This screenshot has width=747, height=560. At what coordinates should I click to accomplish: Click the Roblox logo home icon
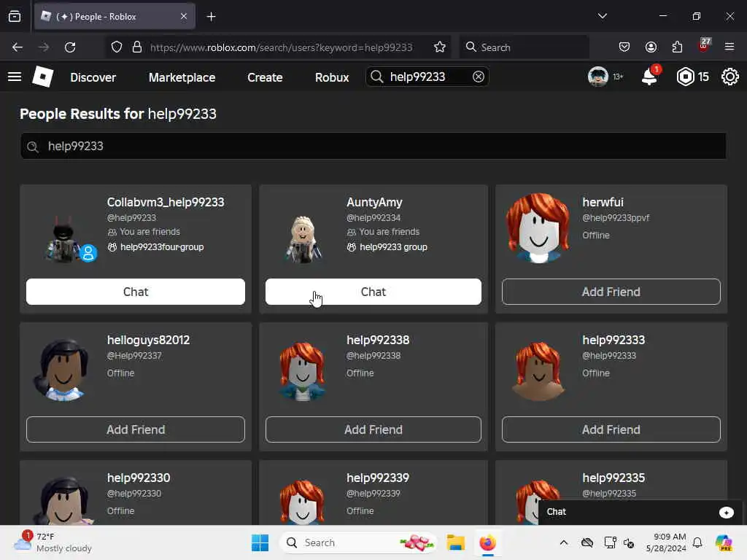coord(42,77)
